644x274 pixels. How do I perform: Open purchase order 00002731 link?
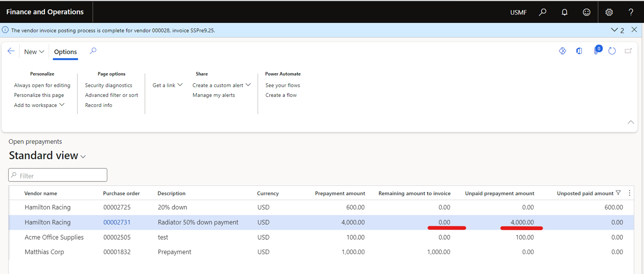[117, 222]
